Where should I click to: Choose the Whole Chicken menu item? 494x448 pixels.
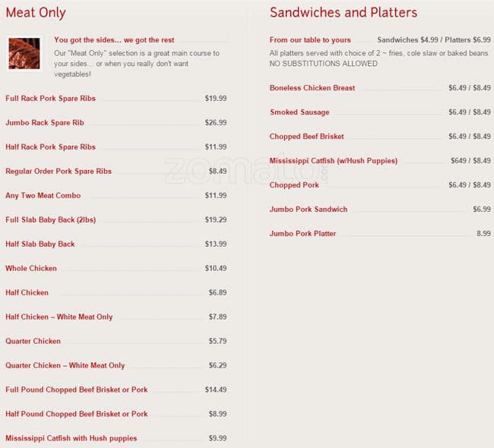pyautogui.click(x=31, y=269)
